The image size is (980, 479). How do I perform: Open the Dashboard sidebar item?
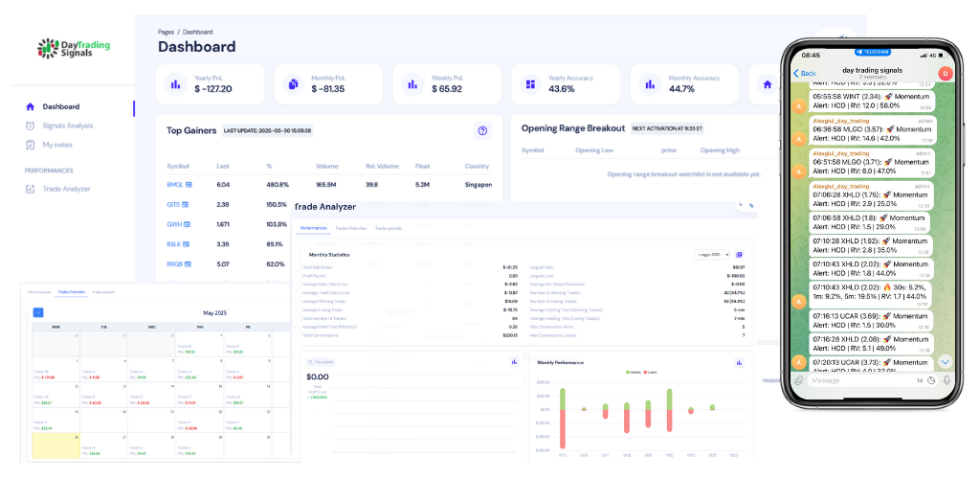[x=60, y=106]
